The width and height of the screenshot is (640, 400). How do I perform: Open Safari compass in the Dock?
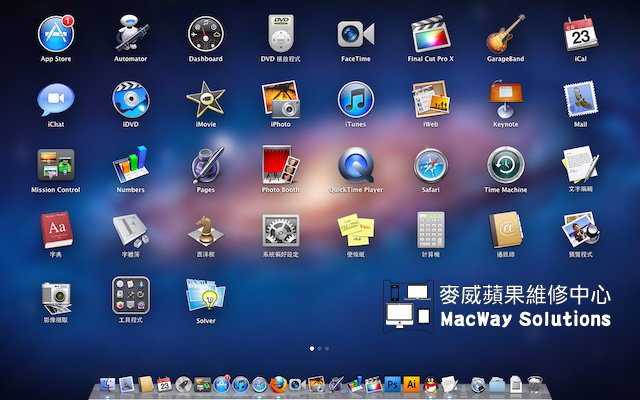(259, 384)
